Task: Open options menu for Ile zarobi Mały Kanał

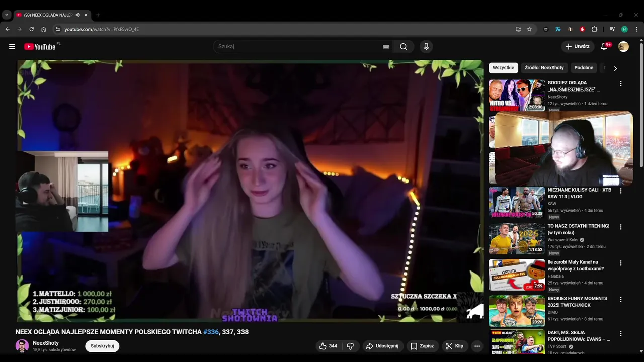Action: [620, 263]
